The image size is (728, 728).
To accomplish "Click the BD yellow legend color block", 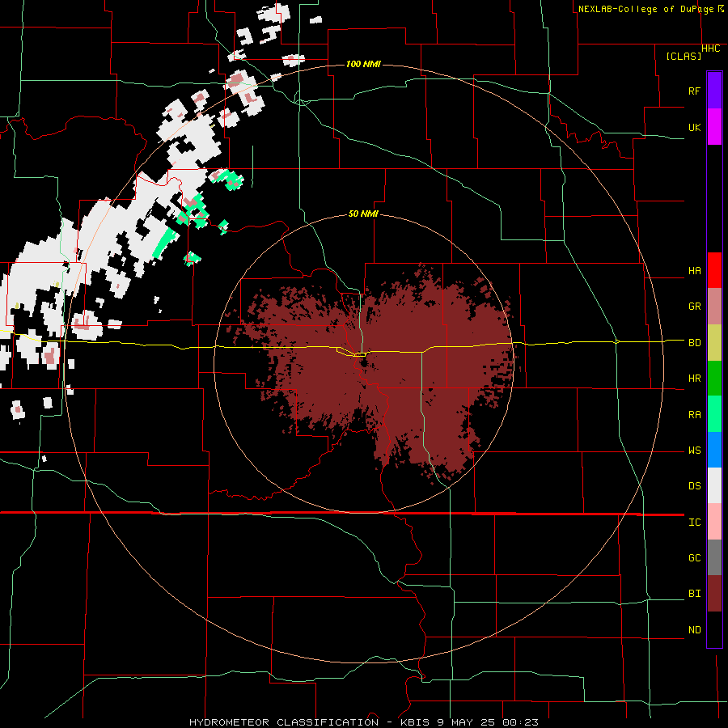I will (x=714, y=342).
